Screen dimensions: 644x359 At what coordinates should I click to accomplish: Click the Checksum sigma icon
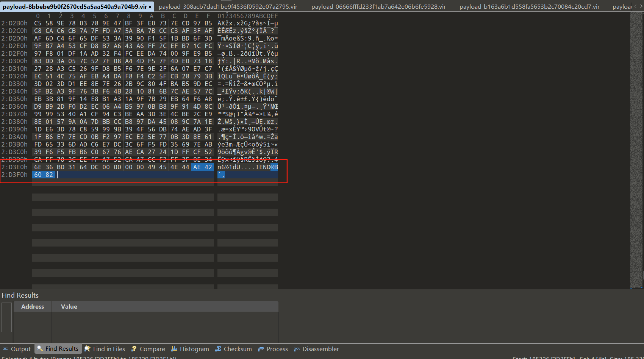[x=218, y=349]
